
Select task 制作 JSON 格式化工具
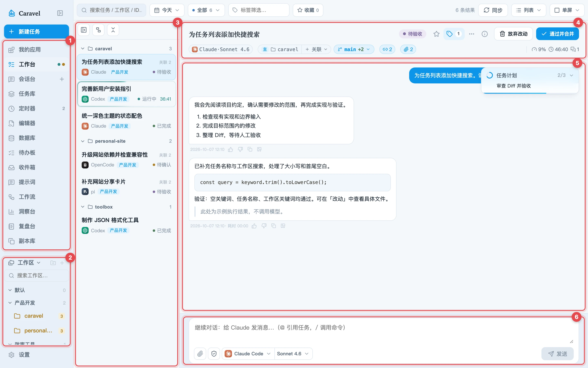click(126, 225)
